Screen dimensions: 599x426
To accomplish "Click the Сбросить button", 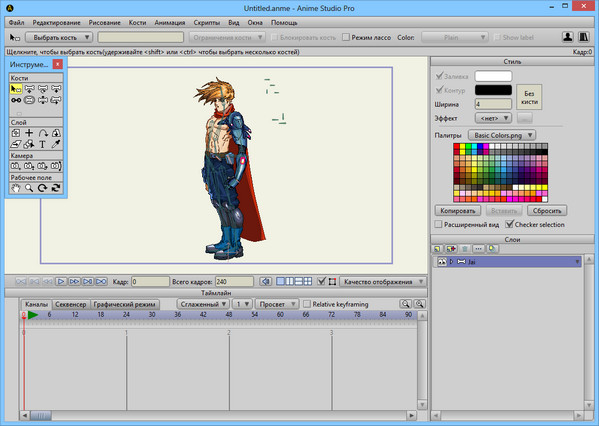I will [547, 211].
